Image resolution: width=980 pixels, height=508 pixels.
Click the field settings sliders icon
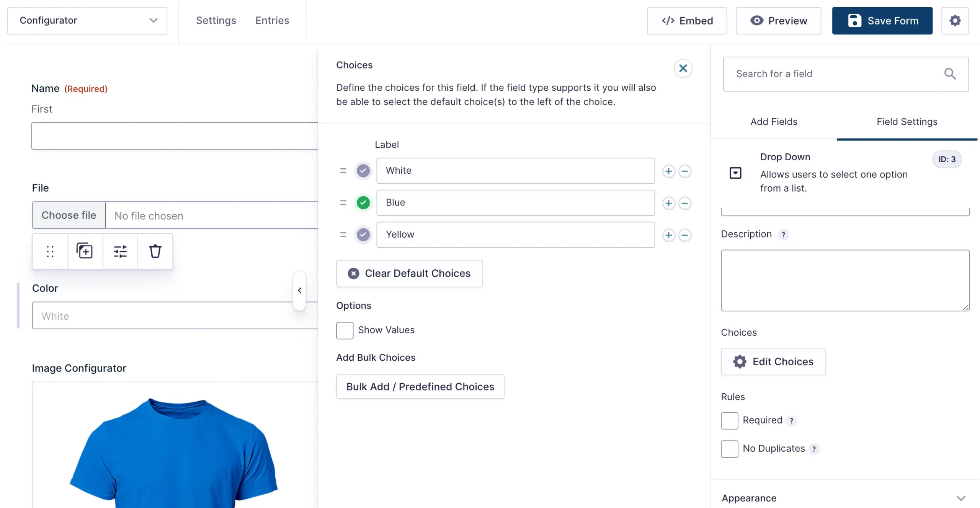click(120, 251)
